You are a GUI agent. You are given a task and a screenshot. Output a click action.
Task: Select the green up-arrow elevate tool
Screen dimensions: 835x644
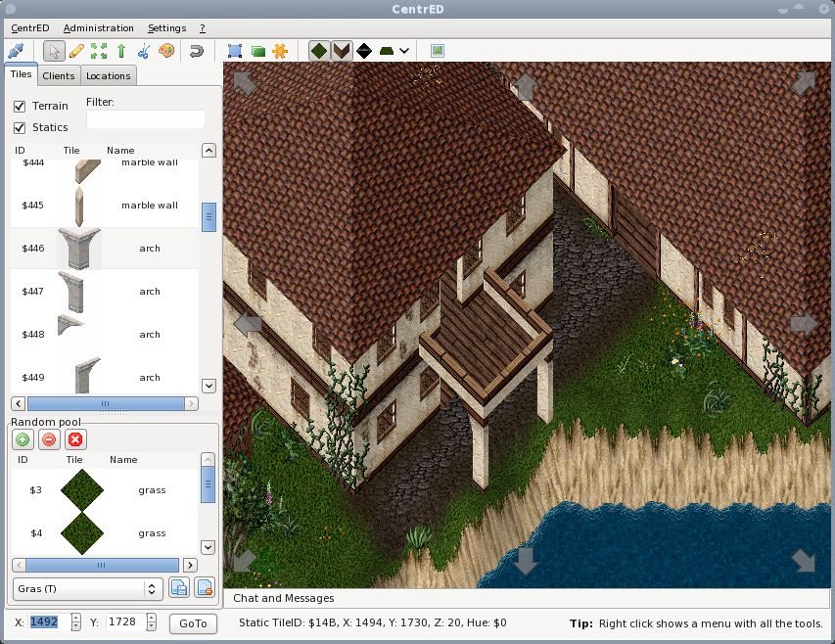tap(121, 51)
